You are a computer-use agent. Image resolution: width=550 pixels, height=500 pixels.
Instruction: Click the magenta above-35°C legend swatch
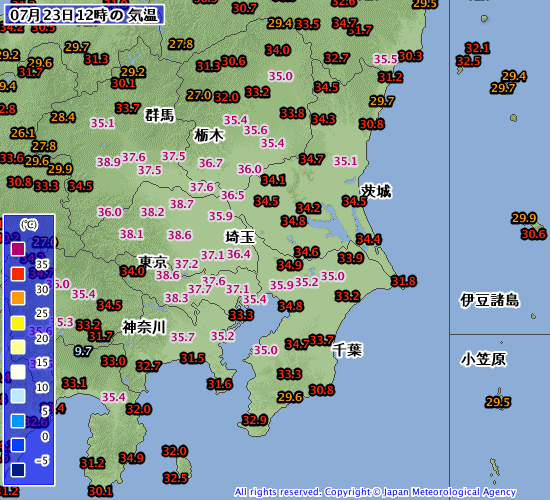click(18, 249)
